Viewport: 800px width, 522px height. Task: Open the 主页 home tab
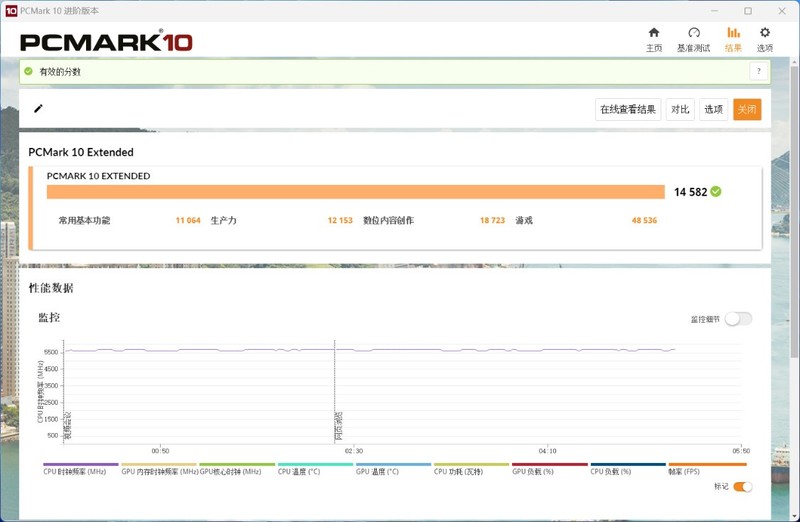coord(654,39)
